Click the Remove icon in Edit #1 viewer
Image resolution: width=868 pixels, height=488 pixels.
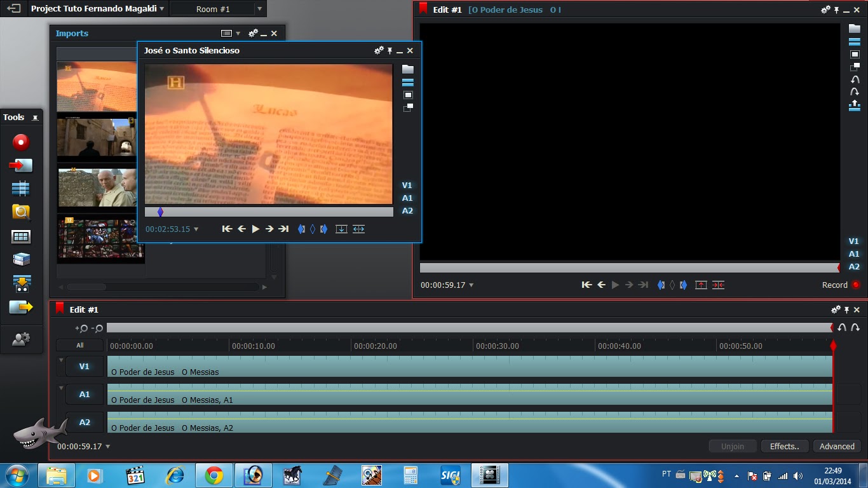(x=700, y=285)
